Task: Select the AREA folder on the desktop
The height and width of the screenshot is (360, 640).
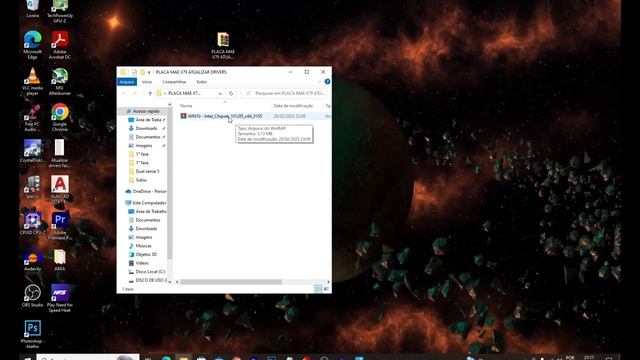Action: (x=60, y=260)
